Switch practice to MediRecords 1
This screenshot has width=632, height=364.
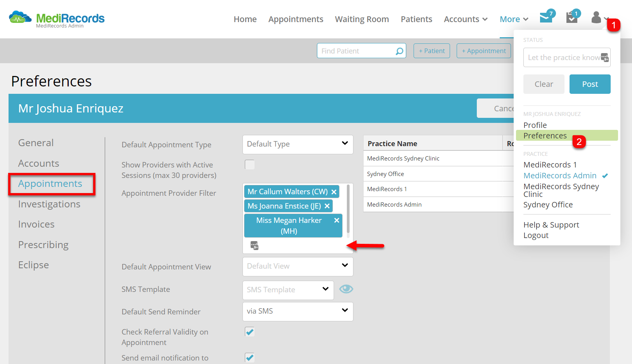(x=550, y=165)
